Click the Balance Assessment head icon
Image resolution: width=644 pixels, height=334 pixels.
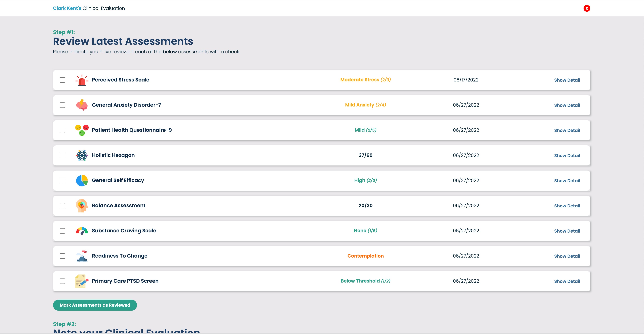[82, 206]
